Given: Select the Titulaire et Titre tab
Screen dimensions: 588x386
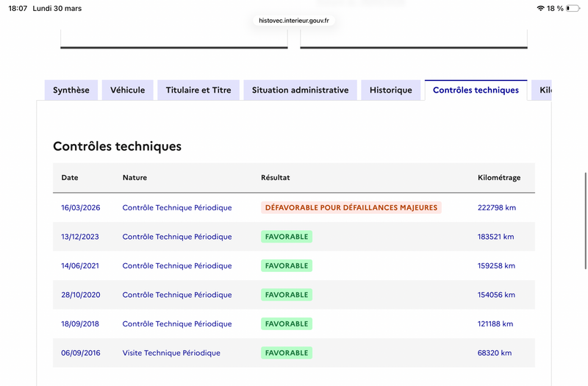Looking at the screenshot, I should (198, 90).
